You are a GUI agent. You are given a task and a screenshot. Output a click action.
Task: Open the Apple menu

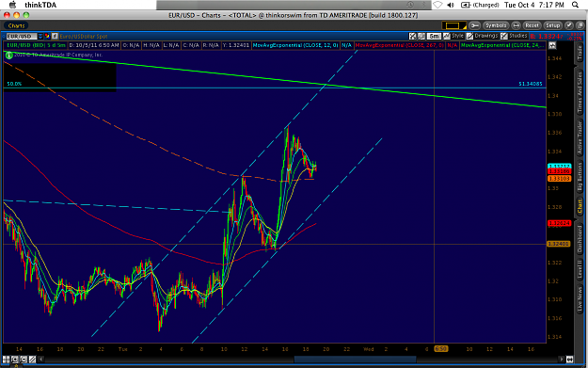12,5
